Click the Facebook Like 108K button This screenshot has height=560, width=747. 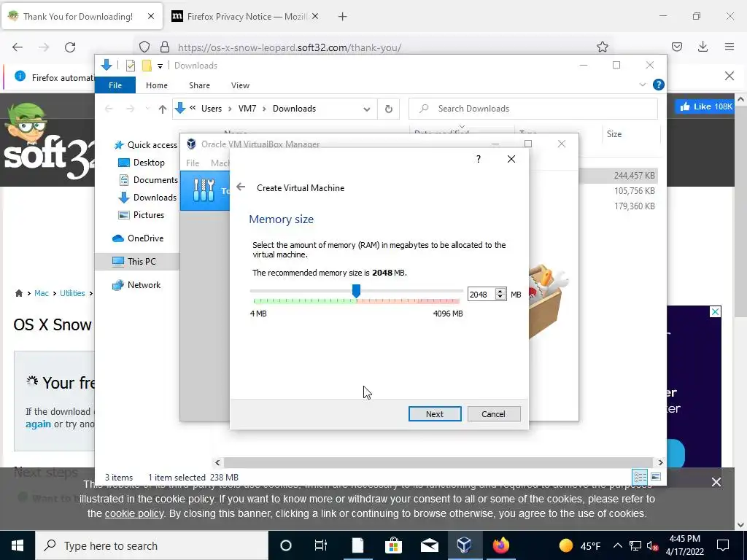[x=705, y=106]
